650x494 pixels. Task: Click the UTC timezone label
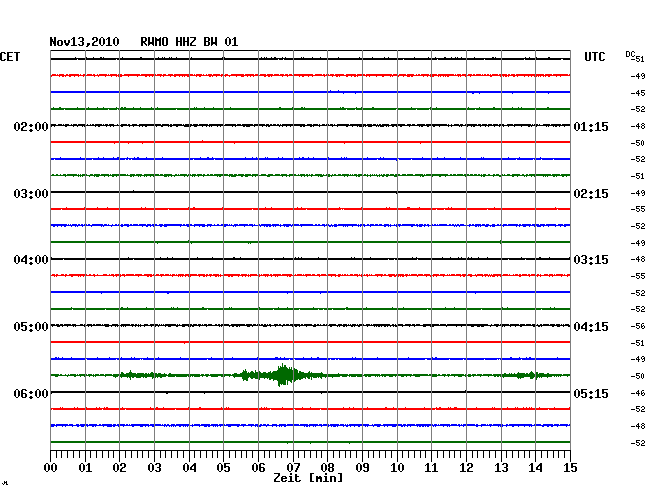click(594, 57)
